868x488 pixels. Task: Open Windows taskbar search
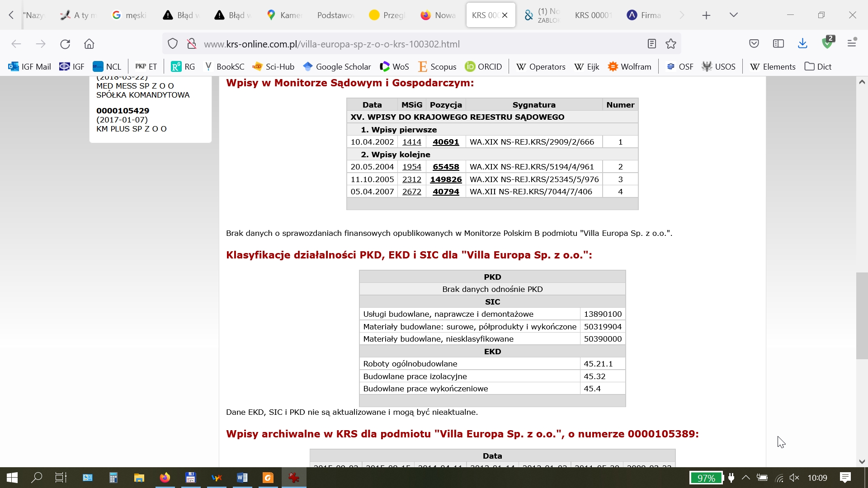37,478
